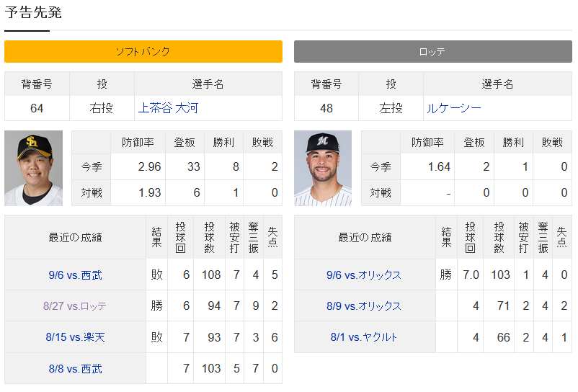Open player link ルケーシー
This screenshot has width=578, height=392.
click(x=454, y=108)
